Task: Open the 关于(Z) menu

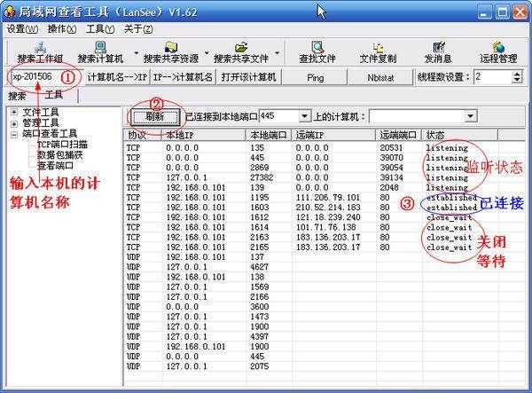Action: pyautogui.click(x=138, y=29)
